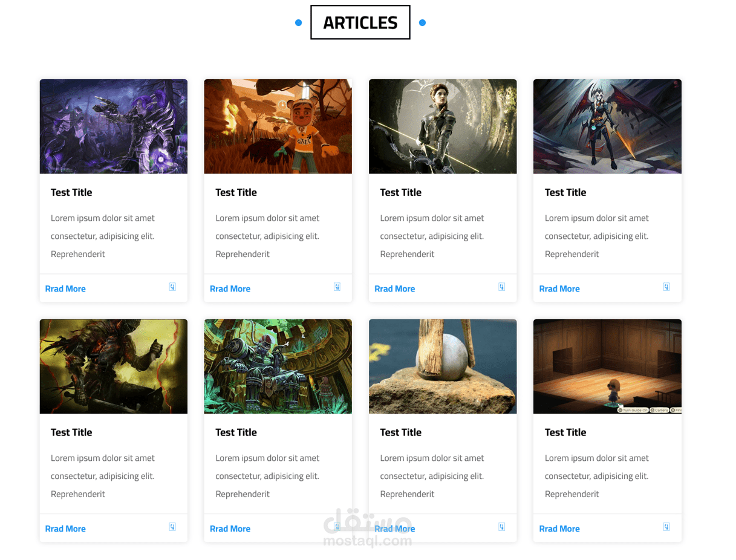The height and width of the screenshot is (560, 736).
Task: Follow Rrad More on the green mech card
Action: click(x=230, y=529)
